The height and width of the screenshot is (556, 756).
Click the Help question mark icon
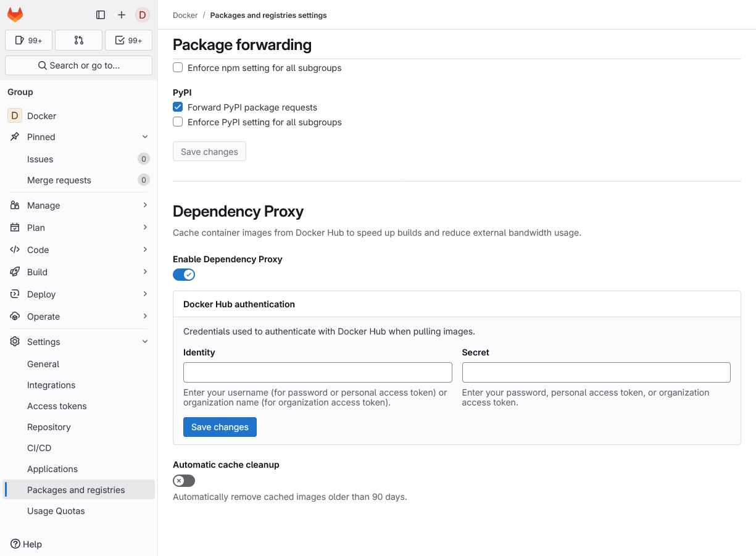15,544
